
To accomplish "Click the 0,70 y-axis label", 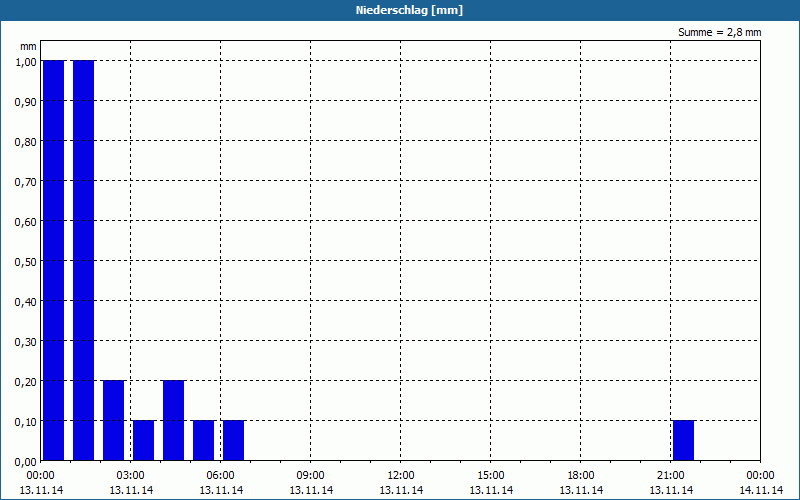I will 26,182.
